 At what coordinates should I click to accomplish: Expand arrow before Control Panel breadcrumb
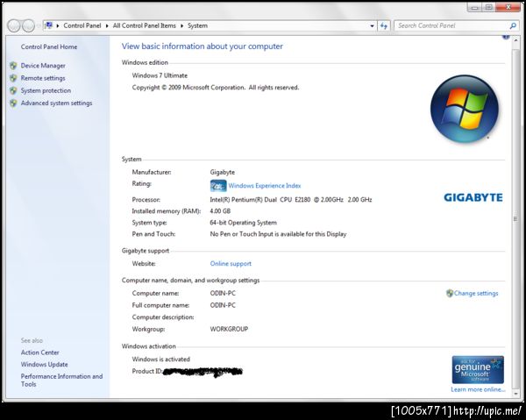pyautogui.click(x=58, y=25)
